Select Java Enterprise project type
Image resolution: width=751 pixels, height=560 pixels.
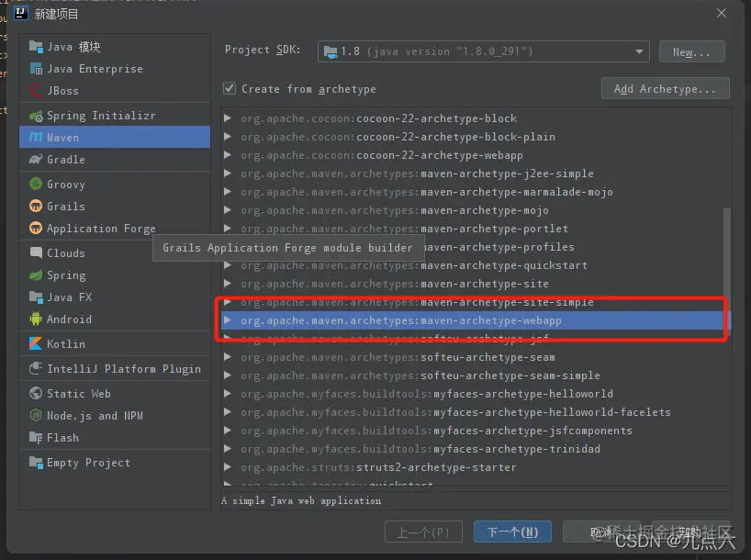[x=115, y=69]
